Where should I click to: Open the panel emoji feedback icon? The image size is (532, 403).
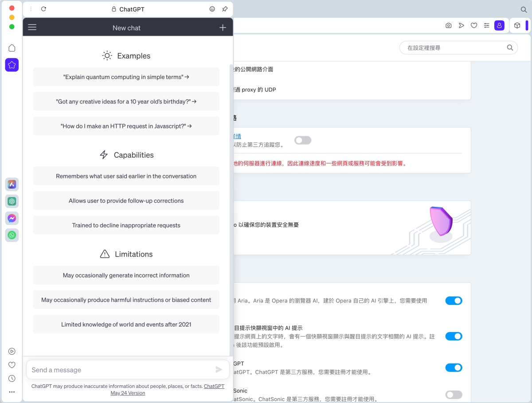[212, 9]
